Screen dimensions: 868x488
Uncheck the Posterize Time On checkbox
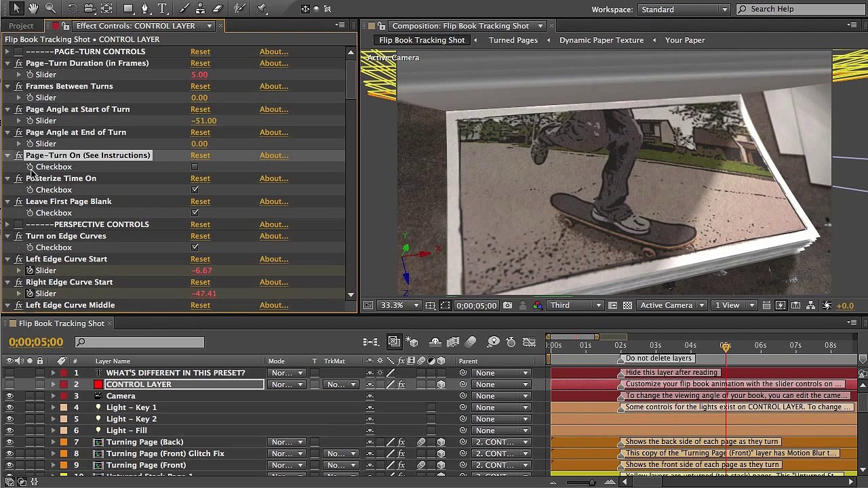(x=195, y=190)
